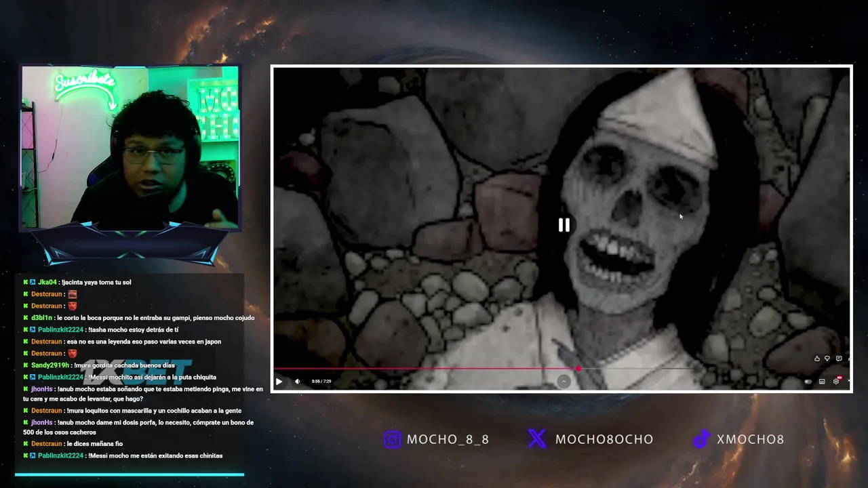
Task: Toggle the autoplay switch
Action: tap(808, 382)
